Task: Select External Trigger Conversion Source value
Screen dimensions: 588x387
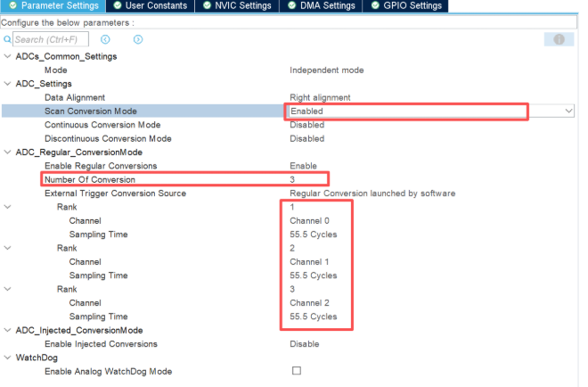Action: 372,193
